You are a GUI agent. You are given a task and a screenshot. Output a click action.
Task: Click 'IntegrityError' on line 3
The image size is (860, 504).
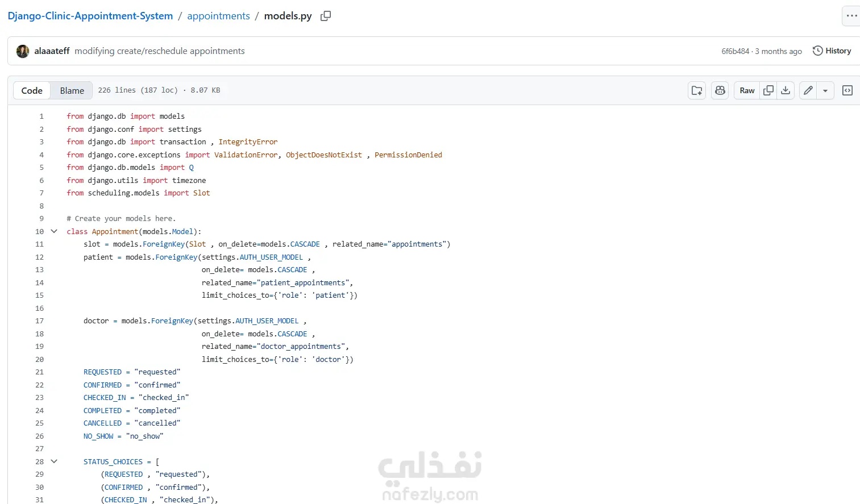pos(248,142)
